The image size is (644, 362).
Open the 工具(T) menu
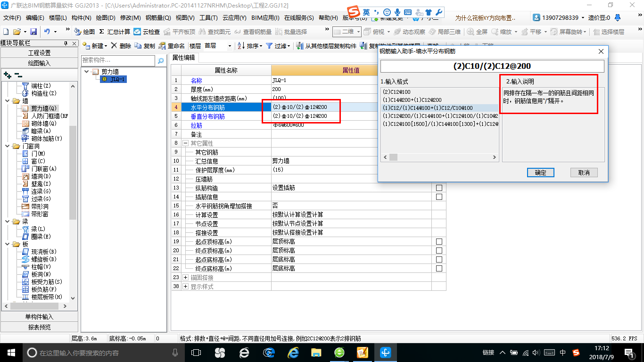pos(208,18)
